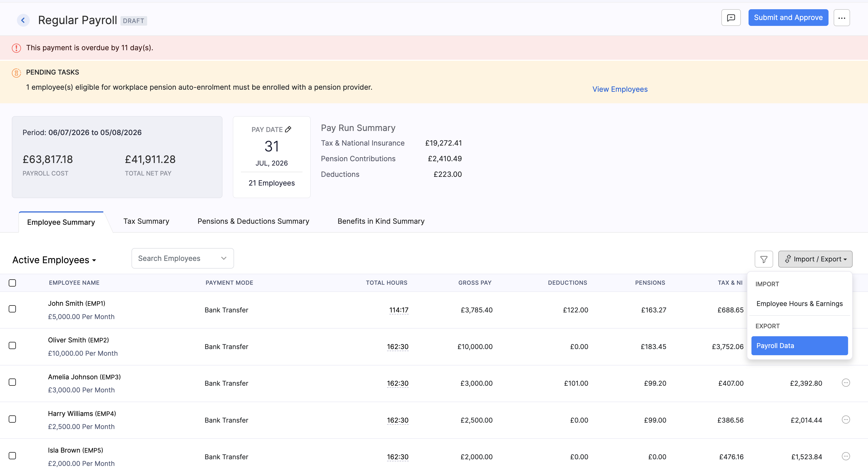
Task: Open row actions for Amelia Johnson
Action: point(846,383)
